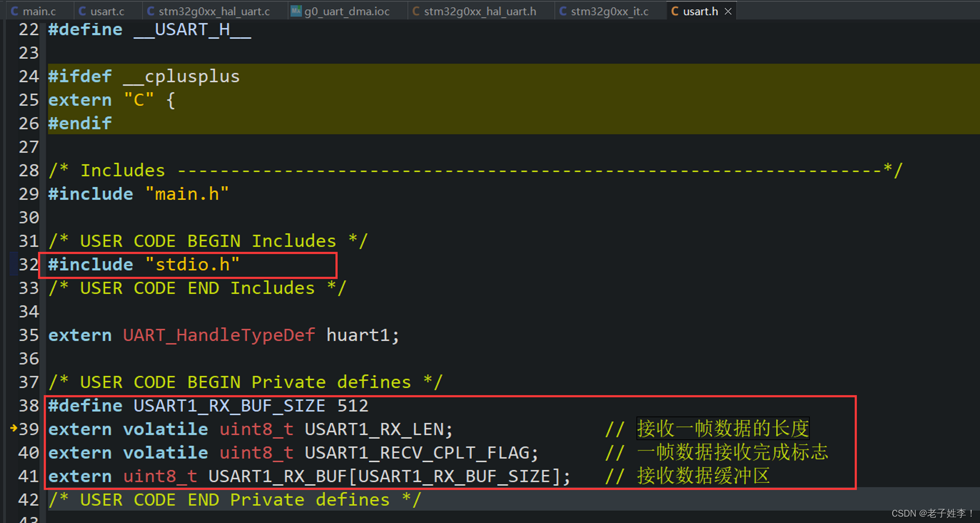The image size is (980, 523).
Task: Click the USART1_RX_BUF_SIZE macro on line 38
Action: (229, 405)
